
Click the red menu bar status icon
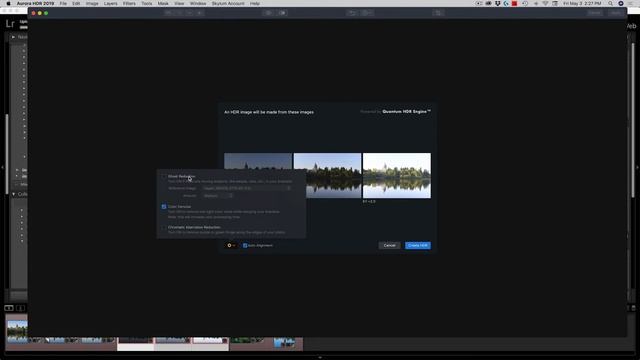(515, 3)
